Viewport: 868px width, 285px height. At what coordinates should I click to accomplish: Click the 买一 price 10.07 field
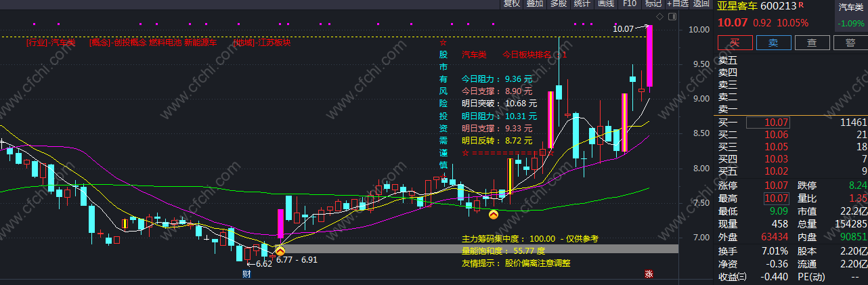pos(767,123)
